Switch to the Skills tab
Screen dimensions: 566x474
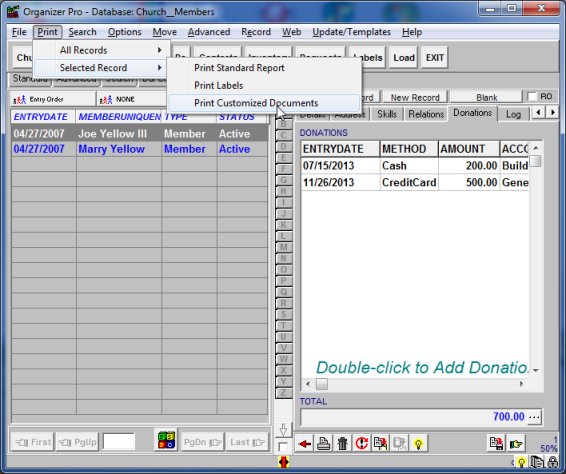(387, 114)
